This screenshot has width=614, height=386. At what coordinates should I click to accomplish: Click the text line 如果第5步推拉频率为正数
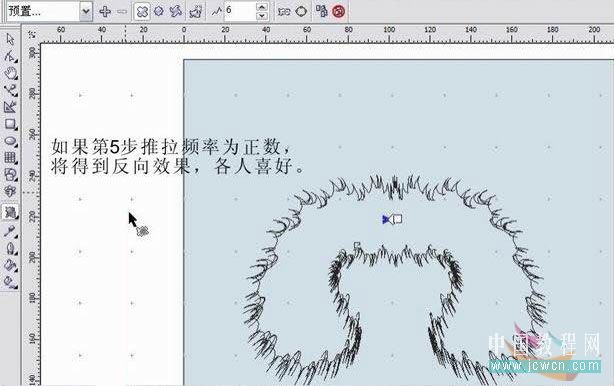click(172, 147)
